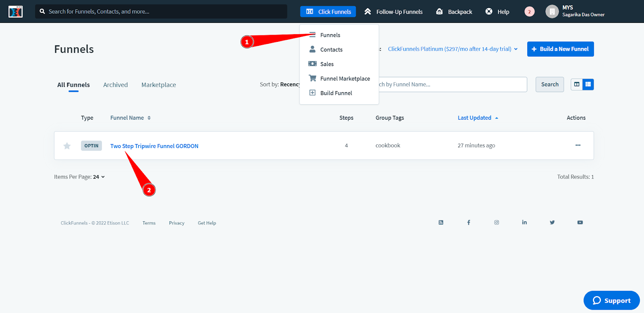Click the Group Tags column header

[390, 118]
